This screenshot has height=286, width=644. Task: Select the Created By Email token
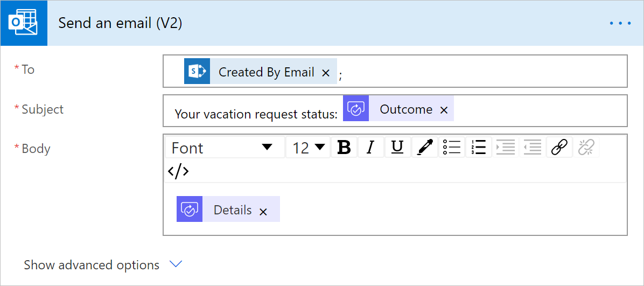(x=261, y=71)
